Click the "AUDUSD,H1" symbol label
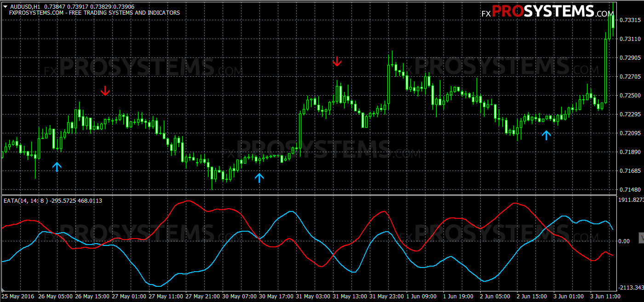 click(x=25, y=6)
